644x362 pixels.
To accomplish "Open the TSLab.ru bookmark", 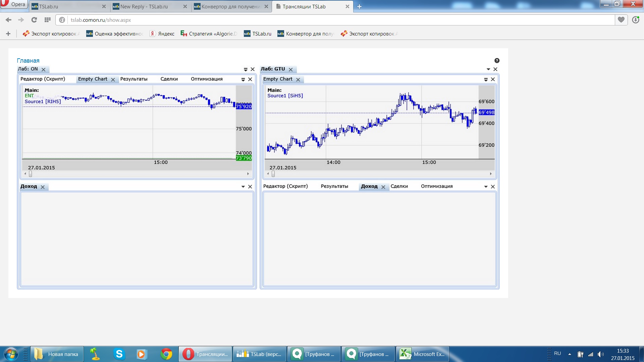I will click(258, 34).
